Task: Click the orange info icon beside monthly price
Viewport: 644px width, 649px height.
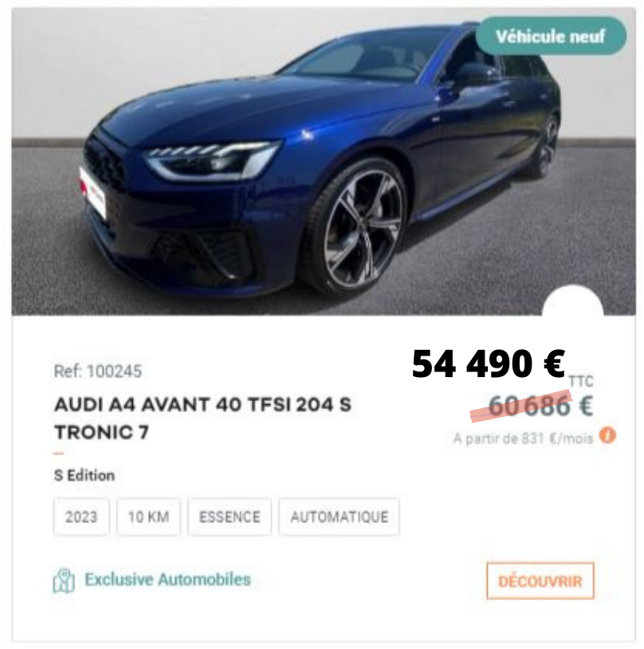Action: pyautogui.click(x=607, y=436)
